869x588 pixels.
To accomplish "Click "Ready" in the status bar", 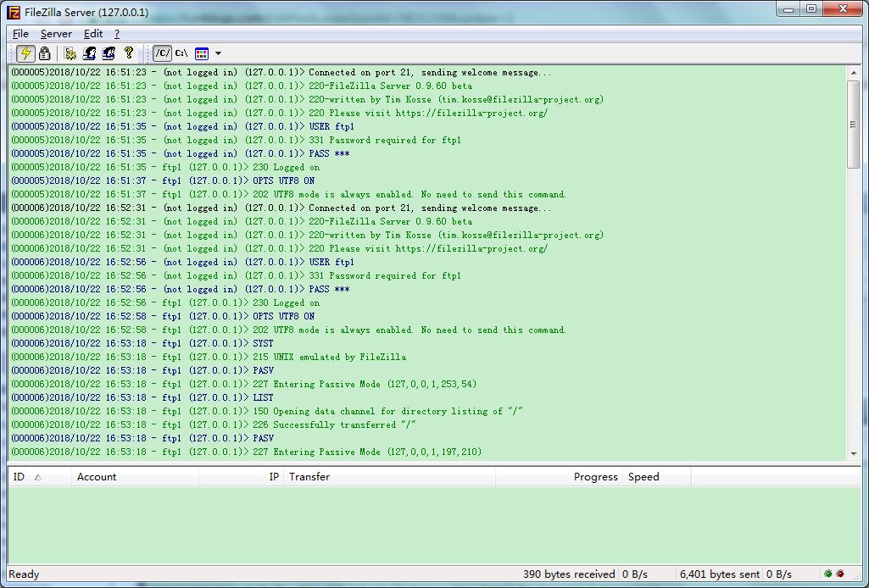I will (24, 574).
